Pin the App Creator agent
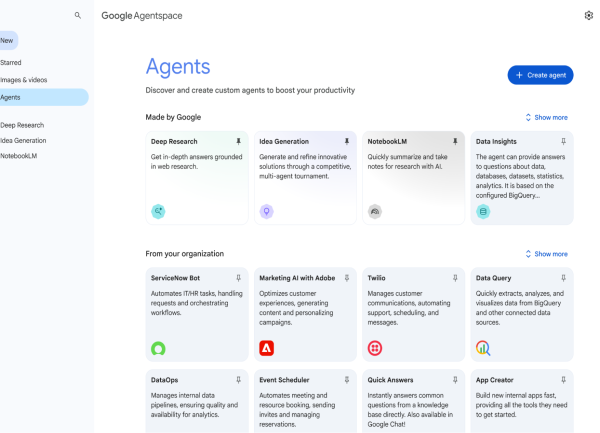The width and height of the screenshot is (600, 433). (x=563, y=380)
